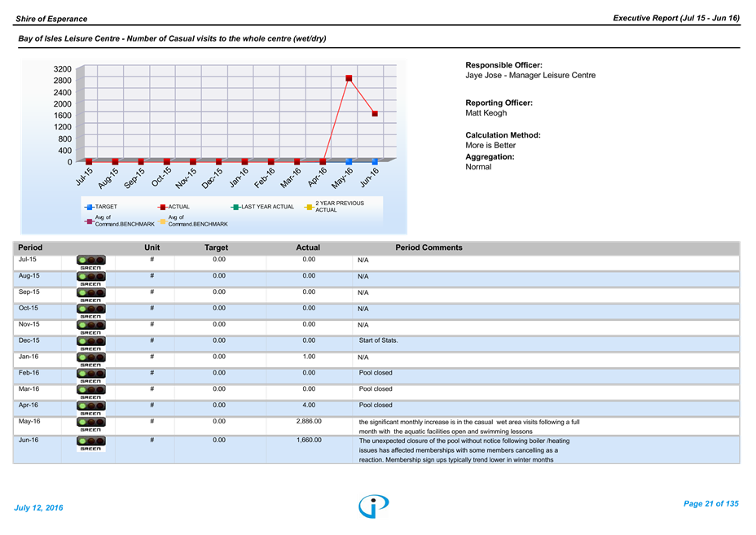Click the Jul-15 N/A comment

pos(363,261)
